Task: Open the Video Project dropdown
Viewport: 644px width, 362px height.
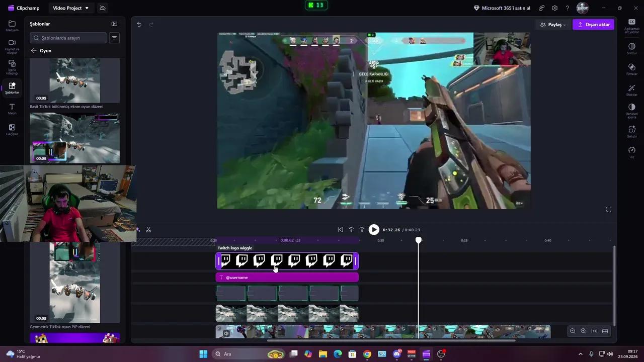Action: click(x=71, y=8)
